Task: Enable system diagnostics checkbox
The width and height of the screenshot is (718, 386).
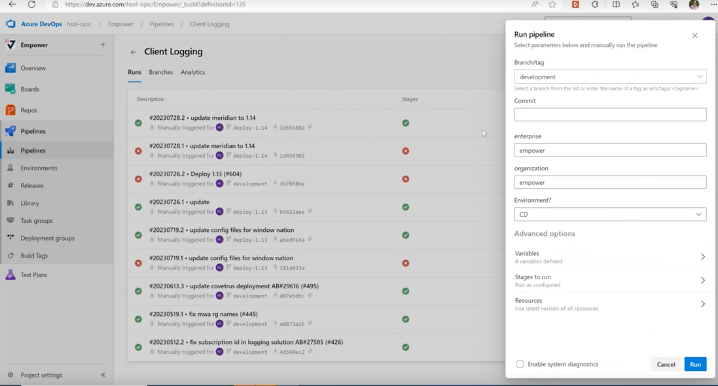Action: (x=520, y=364)
